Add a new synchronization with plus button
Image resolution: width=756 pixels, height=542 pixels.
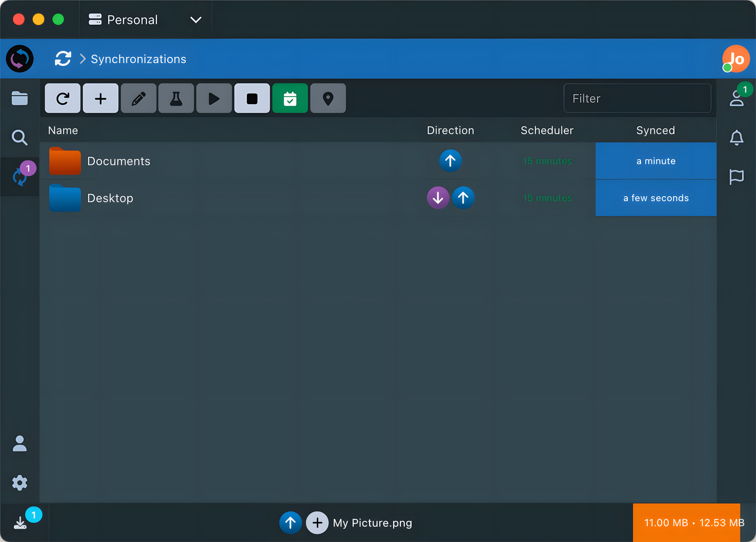tap(100, 98)
